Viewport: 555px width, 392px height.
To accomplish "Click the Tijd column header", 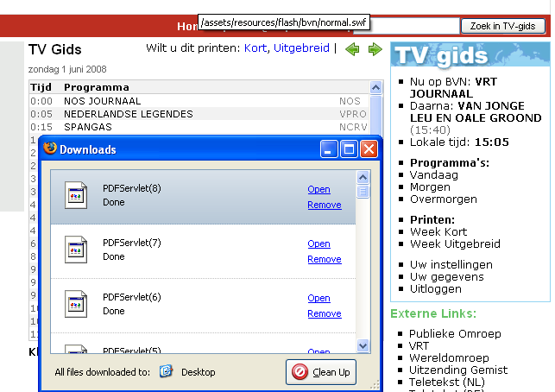I will pos(41,87).
